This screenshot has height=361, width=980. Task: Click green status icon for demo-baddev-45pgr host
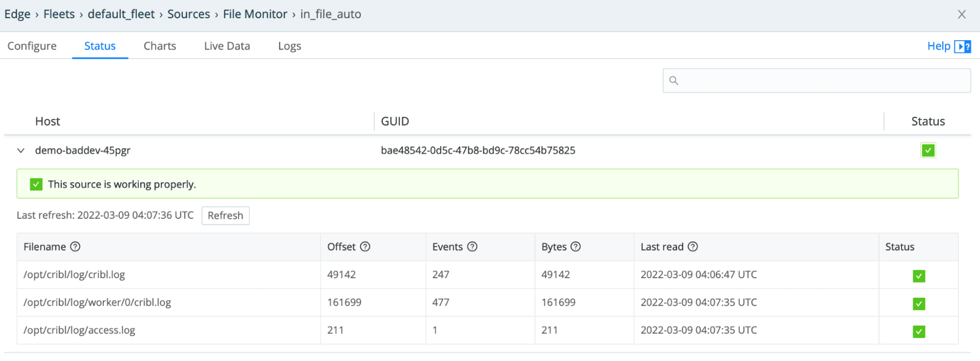928,150
